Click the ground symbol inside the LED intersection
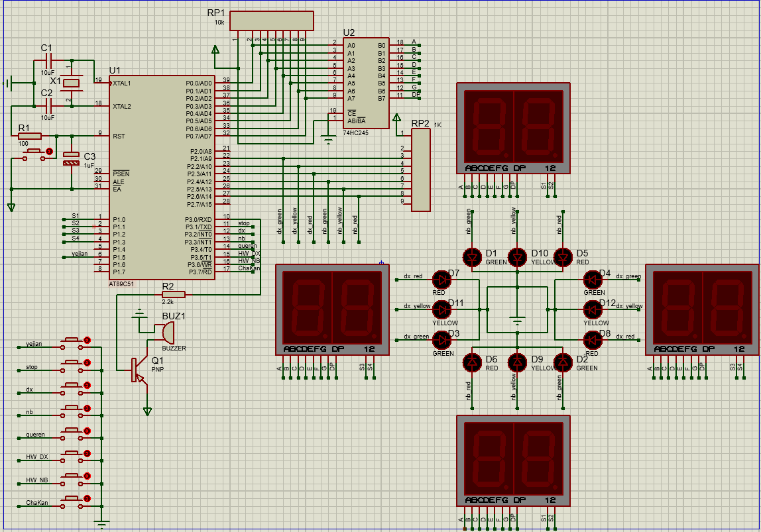 (x=517, y=321)
